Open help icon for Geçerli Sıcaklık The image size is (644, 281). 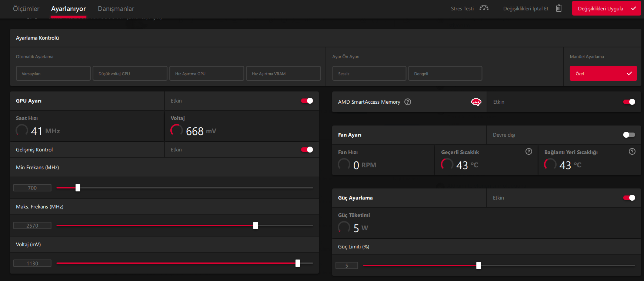coord(528,151)
